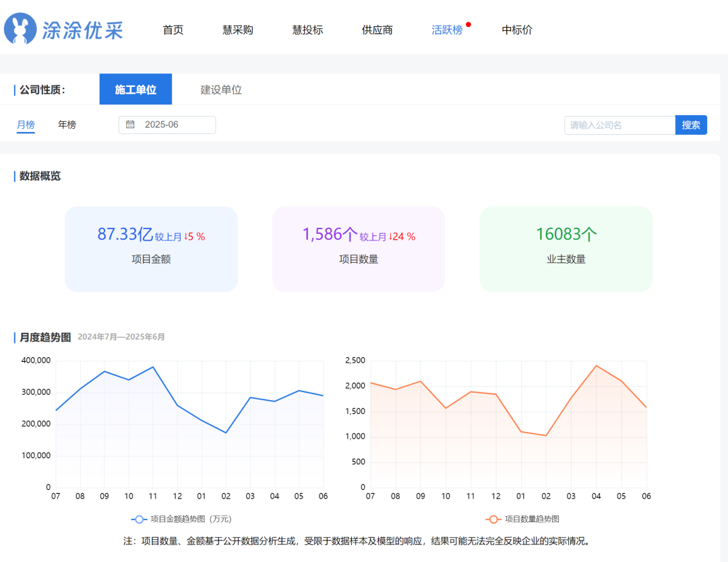728x562 pixels.
Task: Toggle the 项目金额趋势图 legend marker
Action: (140, 519)
